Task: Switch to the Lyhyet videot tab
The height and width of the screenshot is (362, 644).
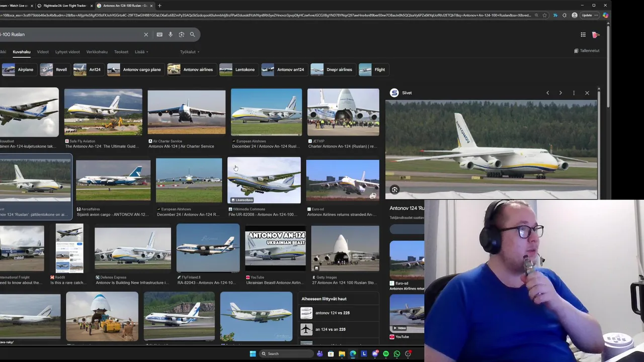Action: (67, 52)
